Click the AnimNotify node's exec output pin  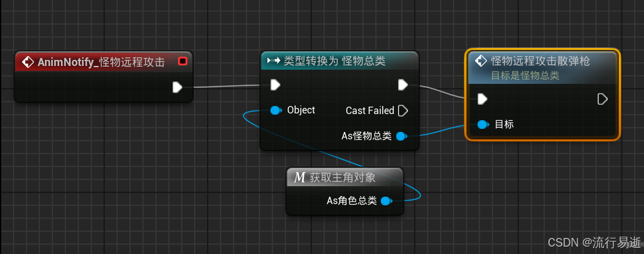(x=177, y=87)
